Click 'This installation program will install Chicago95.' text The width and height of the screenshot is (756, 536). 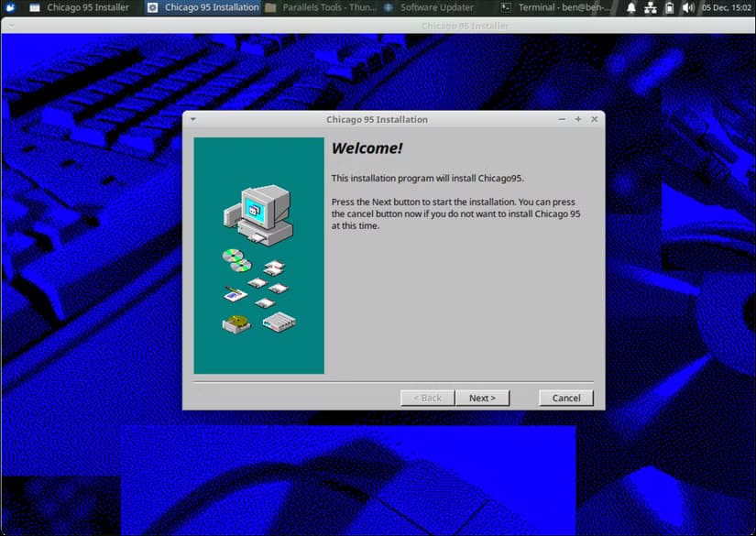427,179
